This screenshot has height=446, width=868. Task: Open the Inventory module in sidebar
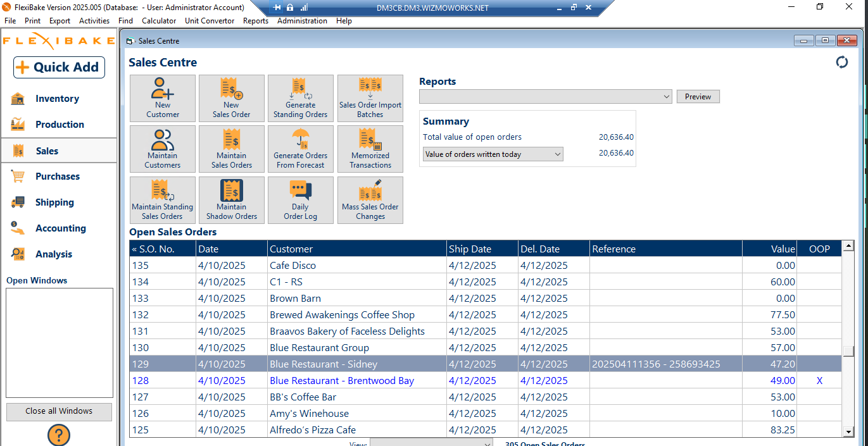coord(58,99)
